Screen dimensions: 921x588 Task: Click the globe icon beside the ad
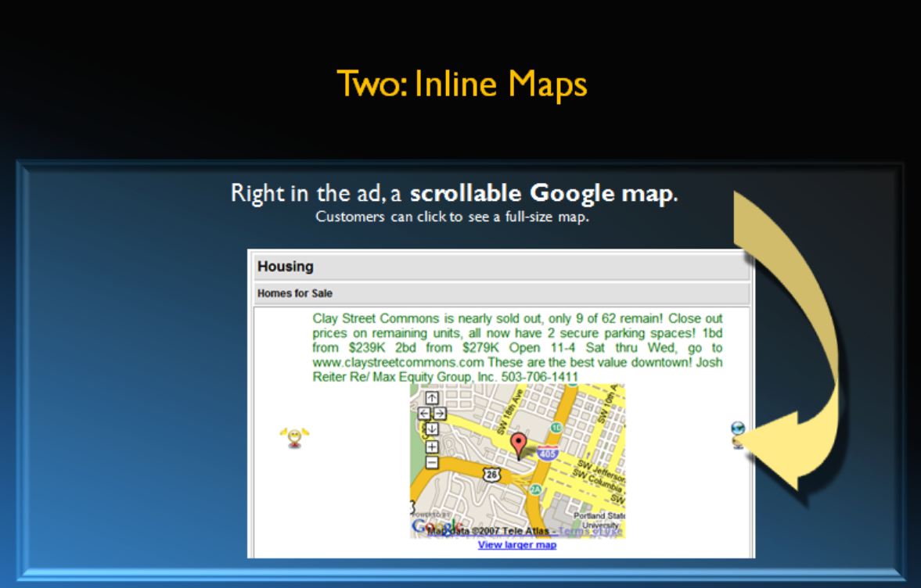[x=737, y=428]
